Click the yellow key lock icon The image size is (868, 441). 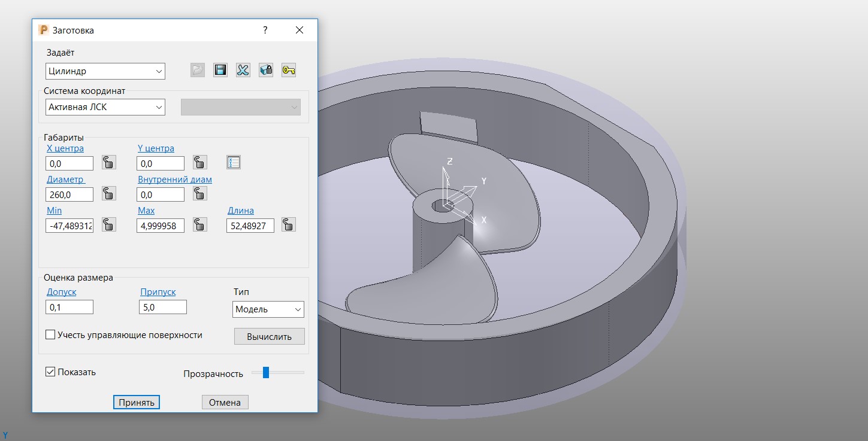[289, 71]
